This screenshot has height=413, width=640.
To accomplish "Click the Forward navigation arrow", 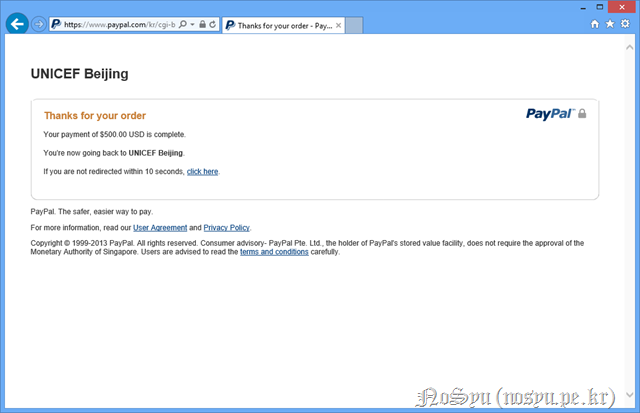I will (39, 23).
